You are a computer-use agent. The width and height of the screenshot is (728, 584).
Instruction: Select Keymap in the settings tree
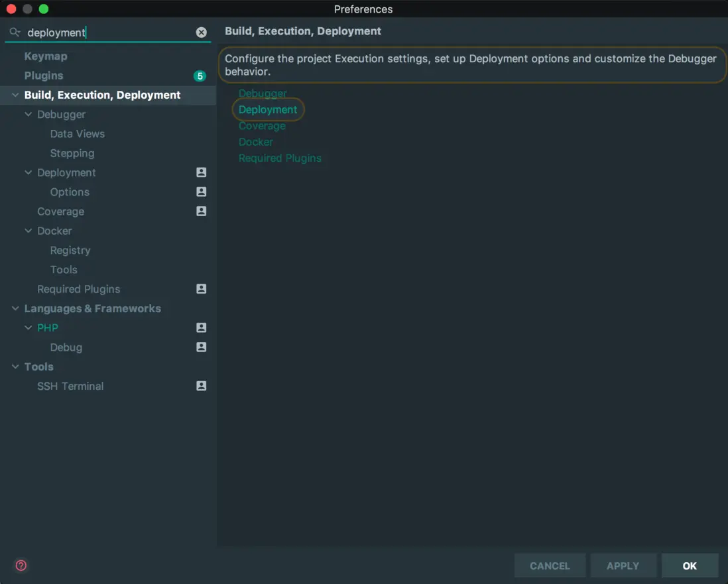(46, 56)
